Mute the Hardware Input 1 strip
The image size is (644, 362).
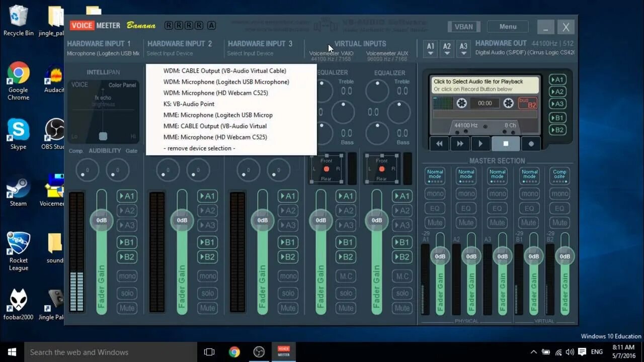tap(127, 308)
